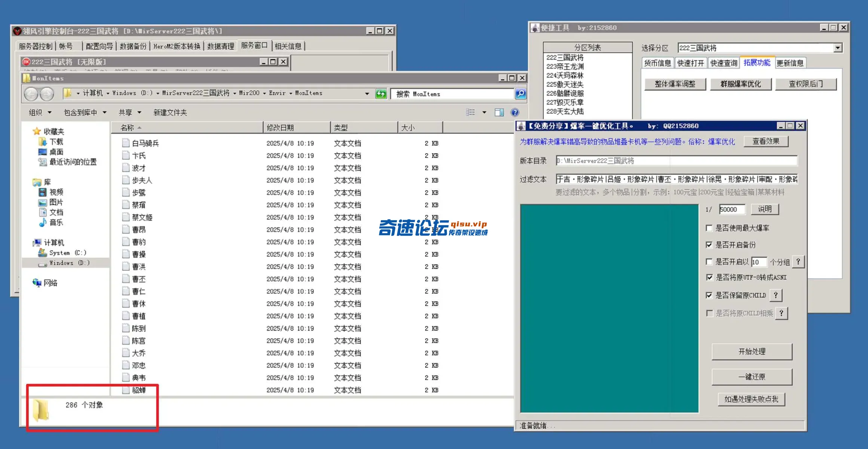
Task: Click the green refresh icon beside address bar
Action: coord(381,94)
